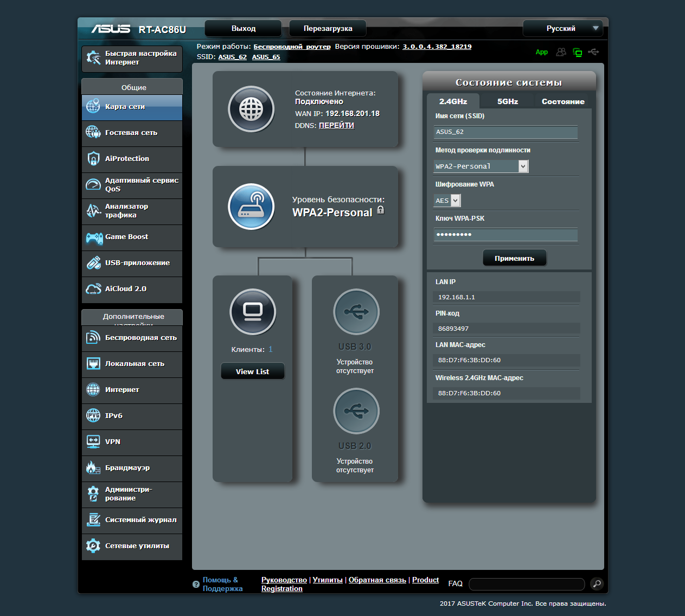Follow the DDNS ПЕРЕЙТИ link
Screen dimensions: 685x616
(336, 125)
